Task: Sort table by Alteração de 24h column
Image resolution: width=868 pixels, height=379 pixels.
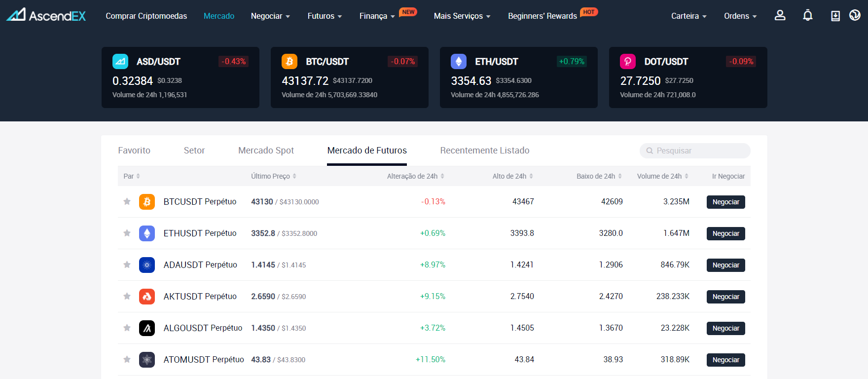Action: pos(416,176)
